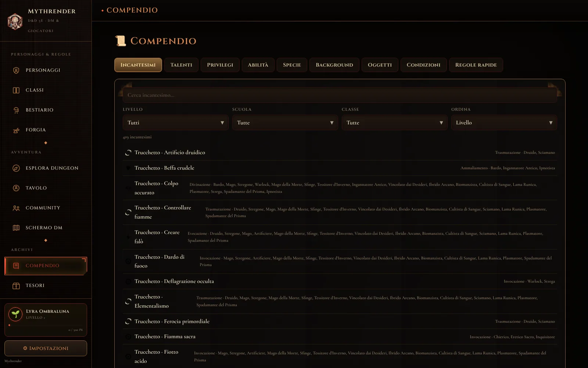Select the Regole Rapide tab

pyautogui.click(x=476, y=65)
